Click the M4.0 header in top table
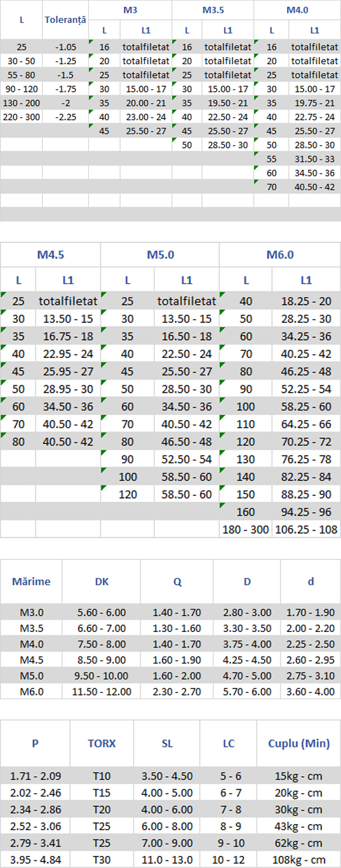This screenshot has width=341, height=868. point(297,11)
